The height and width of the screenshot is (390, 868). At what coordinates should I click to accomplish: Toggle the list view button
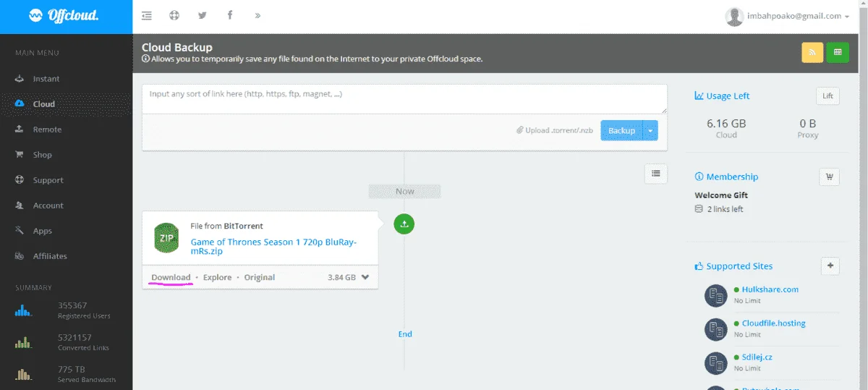click(656, 174)
